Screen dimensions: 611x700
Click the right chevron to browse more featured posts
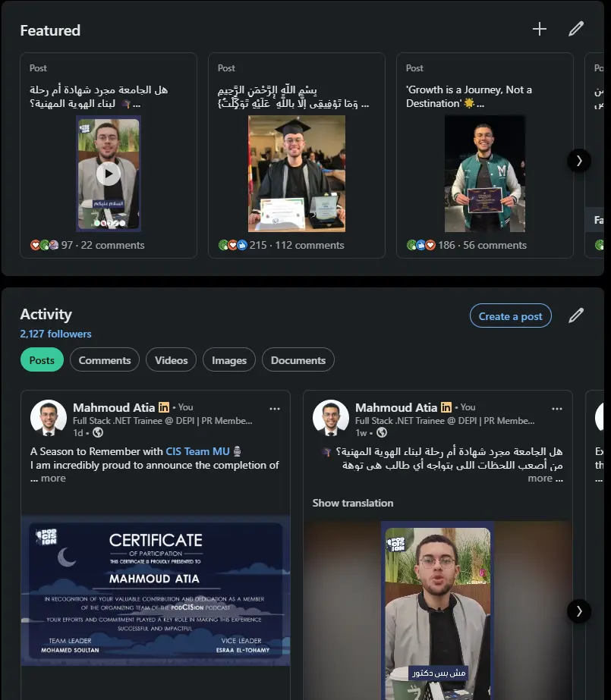pos(578,161)
